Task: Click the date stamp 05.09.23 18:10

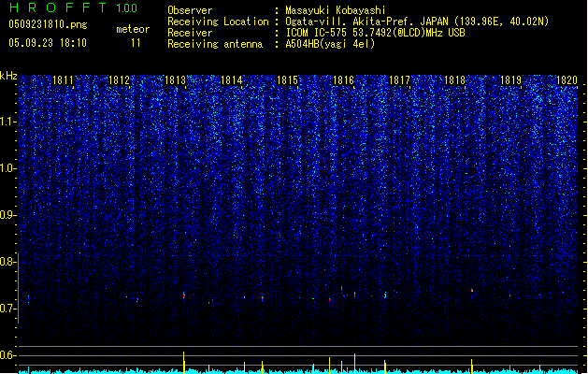Action: point(48,43)
